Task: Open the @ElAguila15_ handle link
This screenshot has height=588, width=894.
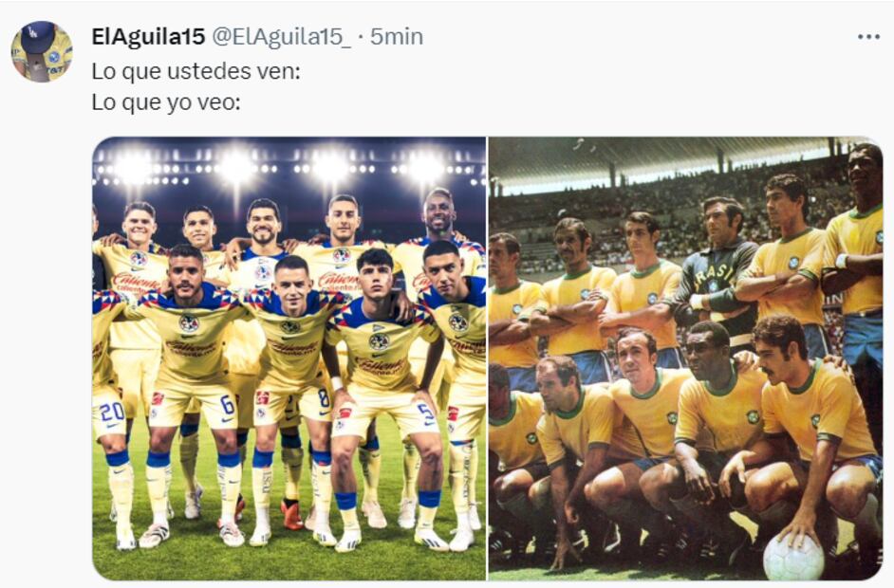Action: (282, 37)
